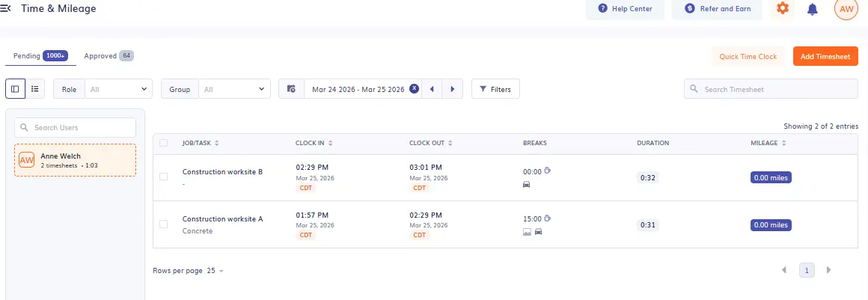Screen dimensions: 868x300
Task: Open the date range calendar icon
Action: [x=291, y=88]
